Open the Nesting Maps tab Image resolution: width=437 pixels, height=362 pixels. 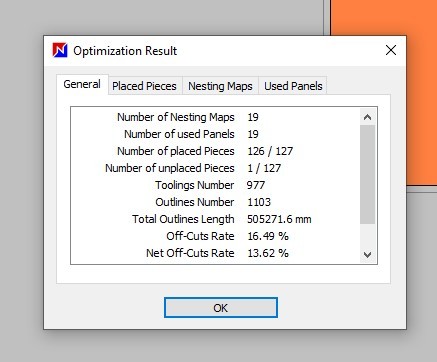click(220, 86)
